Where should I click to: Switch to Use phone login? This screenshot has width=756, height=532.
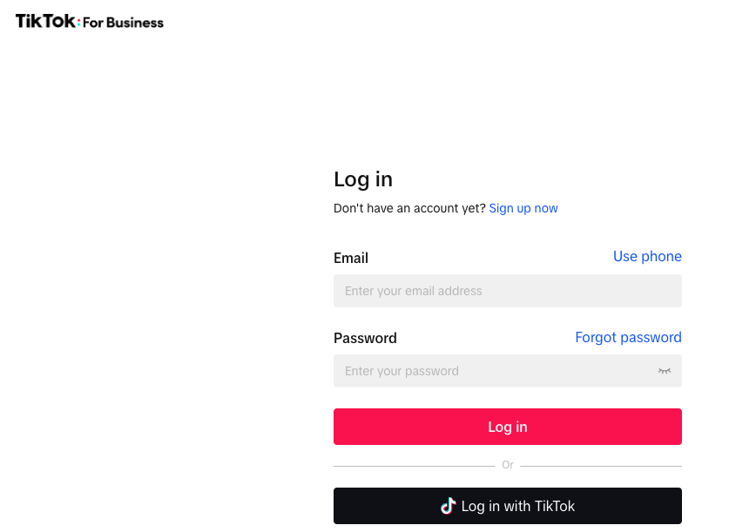(647, 256)
